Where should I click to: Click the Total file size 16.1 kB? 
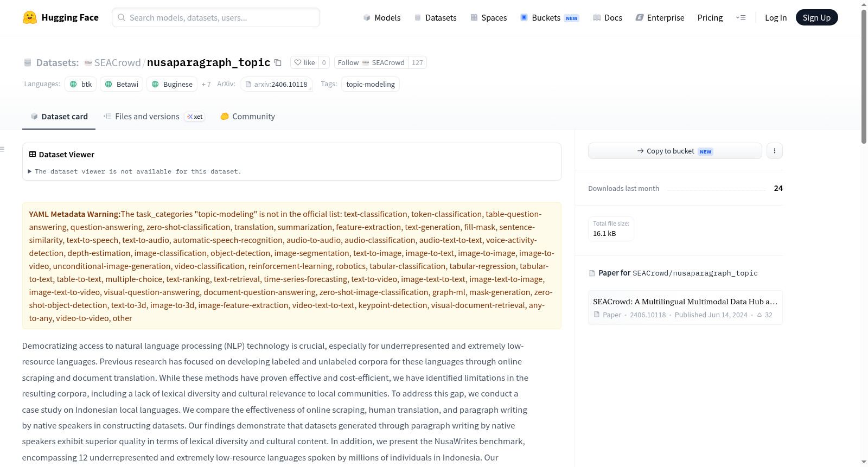611,228
